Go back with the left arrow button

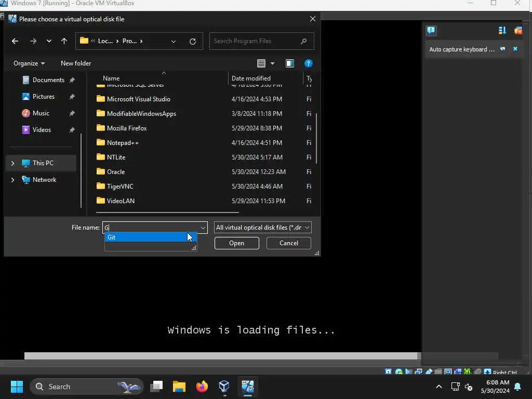click(x=15, y=41)
